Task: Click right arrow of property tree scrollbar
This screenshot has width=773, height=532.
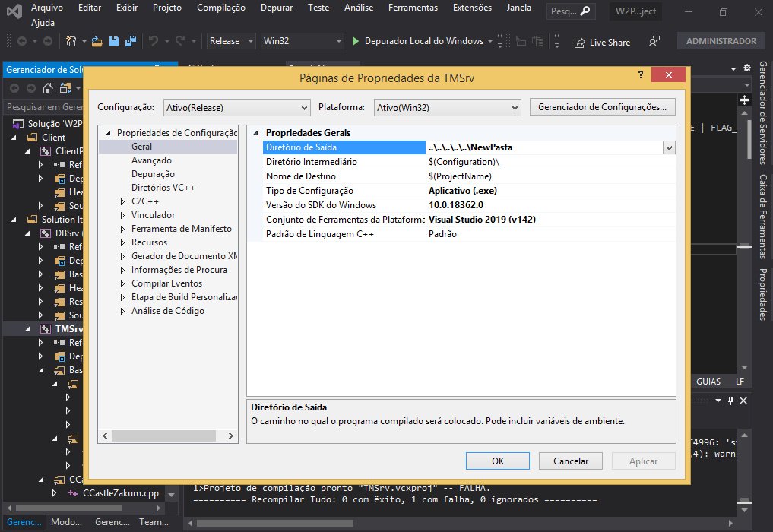Action: click(x=231, y=435)
